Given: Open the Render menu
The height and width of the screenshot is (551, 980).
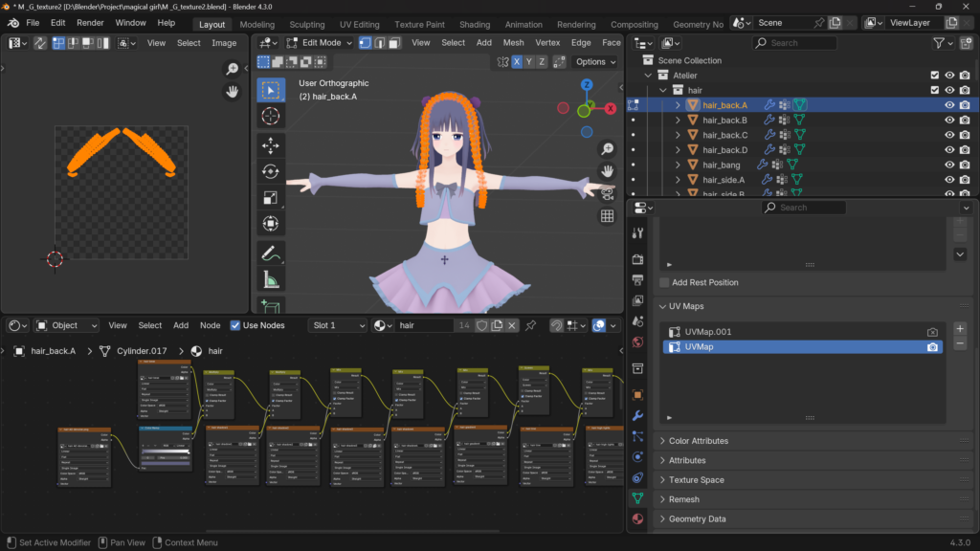Looking at the screenshot, I should (90, 22).
